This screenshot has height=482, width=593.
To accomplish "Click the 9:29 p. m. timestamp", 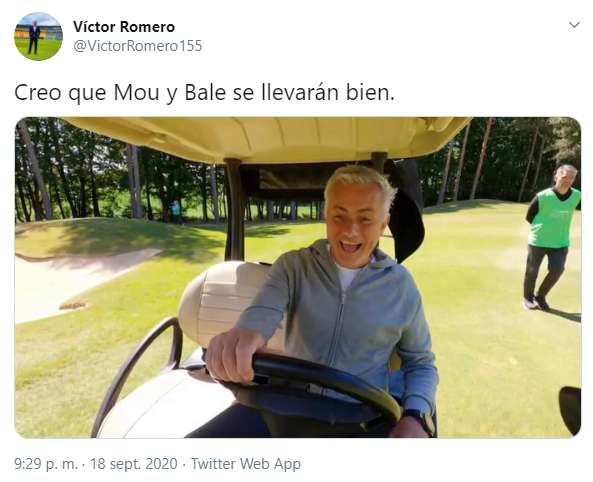I will tap(46, 464).
